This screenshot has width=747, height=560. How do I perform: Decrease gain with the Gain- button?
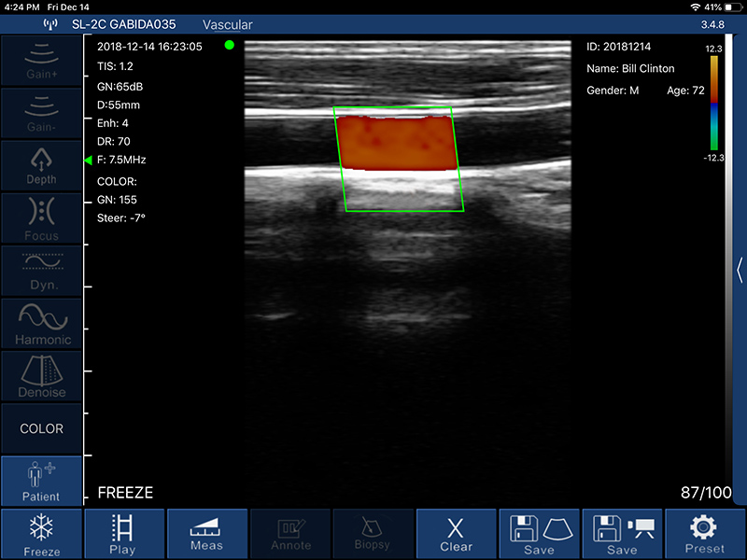(x=41, y=112)
